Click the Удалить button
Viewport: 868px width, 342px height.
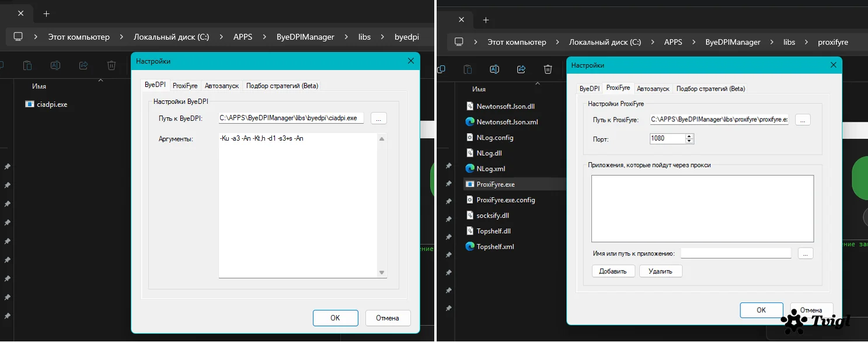tap(660, 271)
